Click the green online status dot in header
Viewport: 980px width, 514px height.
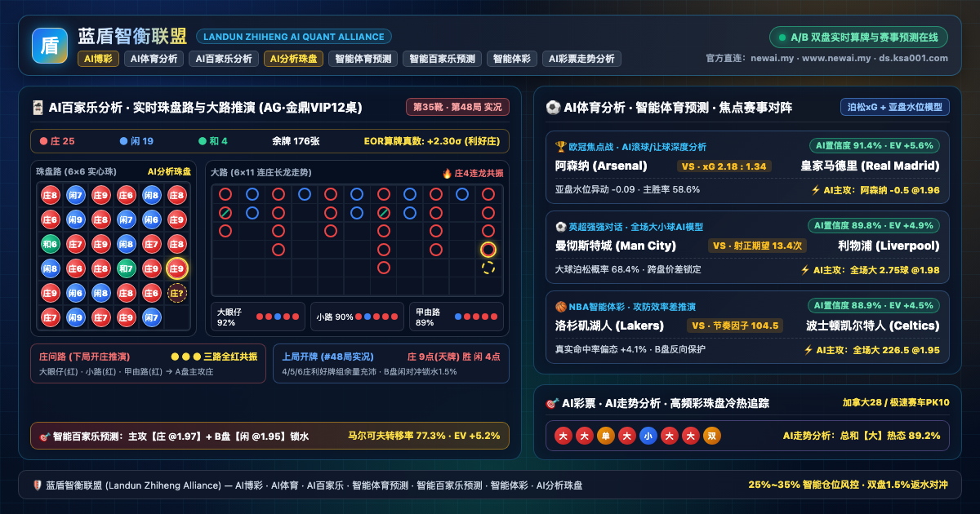pyautogui.click(x=782, y=38)
